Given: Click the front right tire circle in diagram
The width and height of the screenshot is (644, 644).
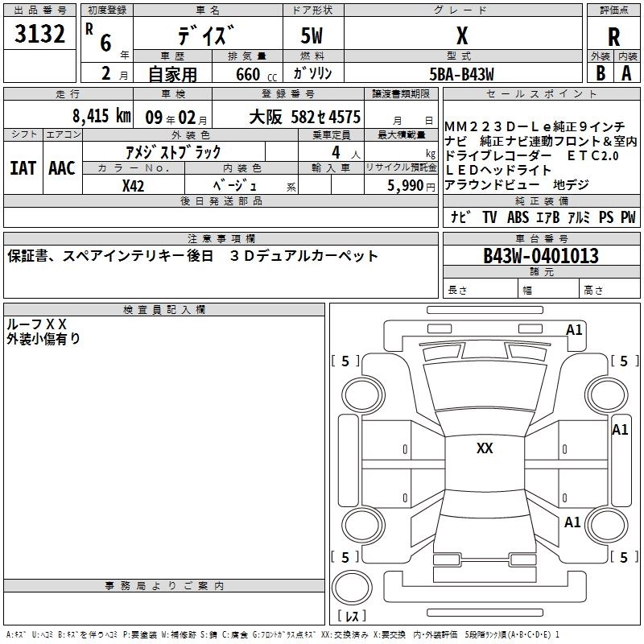Looking at the screenshot, I should (x=607, y=395).
